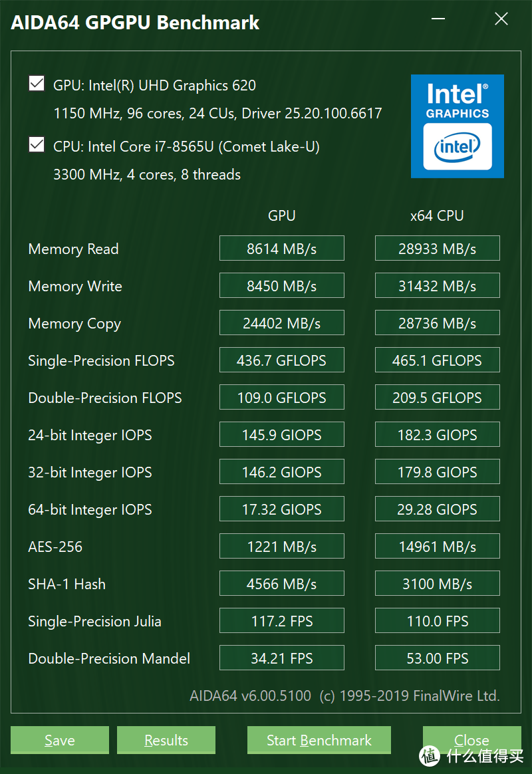Click the Double-Precision Mandel GPU result
532x774 pixels.
coord(281,658)
